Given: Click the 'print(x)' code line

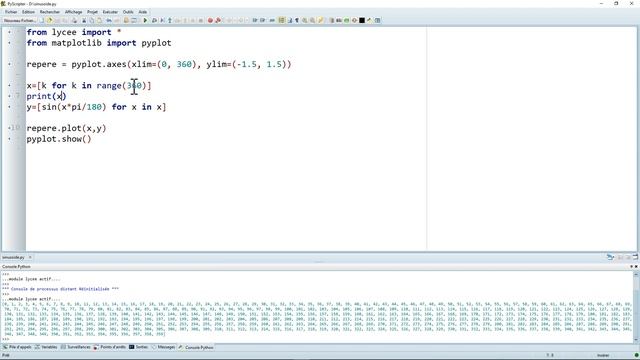Looking at the screenshot, I should tap(46, 96).
